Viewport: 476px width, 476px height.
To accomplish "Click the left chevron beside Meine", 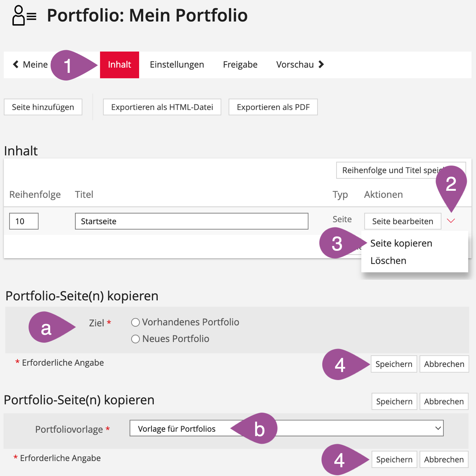I will [x=16, y=64].
